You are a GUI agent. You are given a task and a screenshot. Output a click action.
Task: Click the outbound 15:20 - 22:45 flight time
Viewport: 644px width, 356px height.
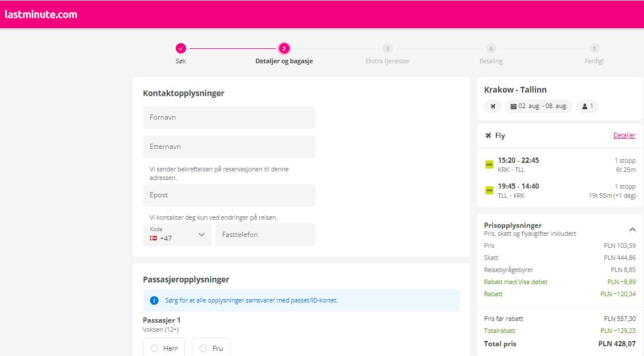518,160
